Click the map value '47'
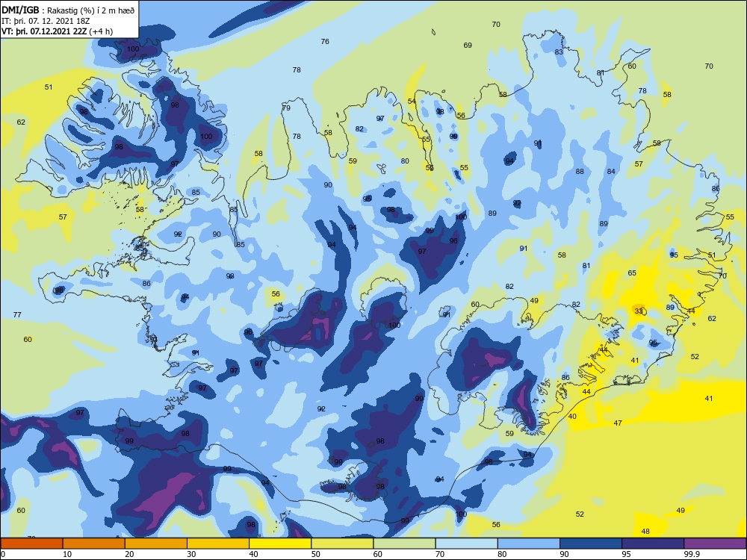Viewport: 747px width, 560px height. (x=618, y=423)
